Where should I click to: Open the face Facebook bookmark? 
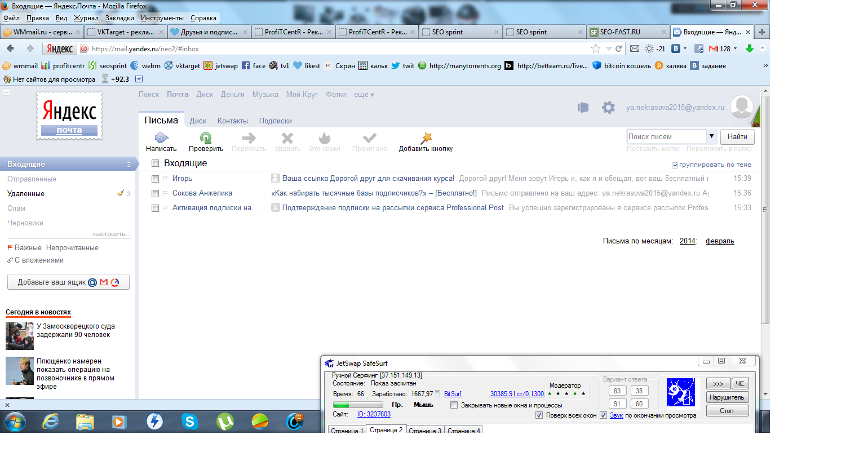pyautogui.click(x=254, y=65)
